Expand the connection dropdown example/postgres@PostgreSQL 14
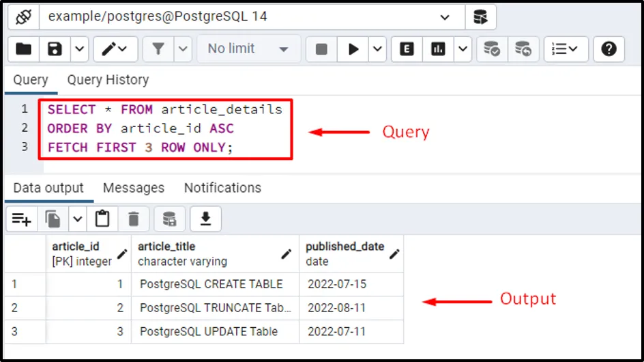This screenshot has height=362, width=644. 445,17
